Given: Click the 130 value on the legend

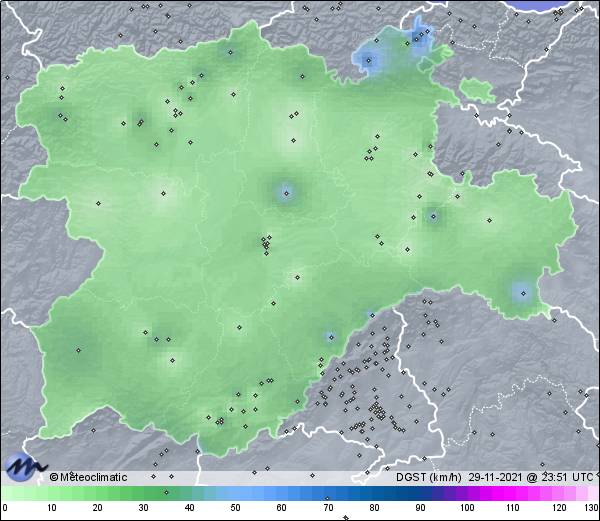Looking at the screenshot, I should coord(592,508).
